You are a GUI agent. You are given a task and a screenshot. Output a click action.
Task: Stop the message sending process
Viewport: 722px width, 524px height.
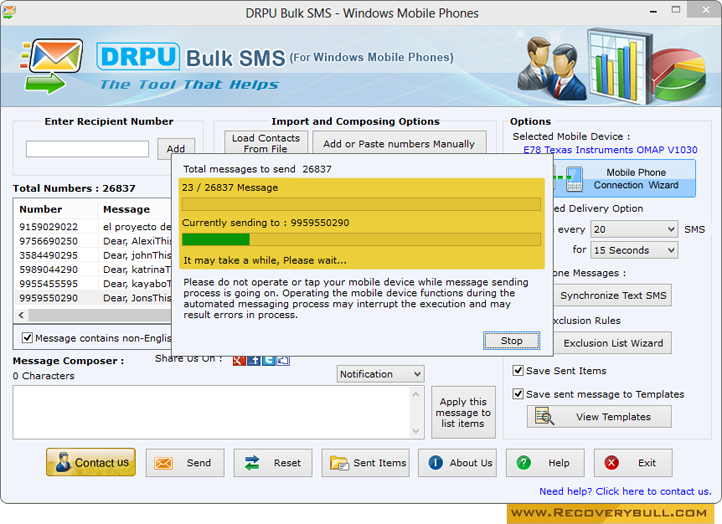(x=511, y=341)
